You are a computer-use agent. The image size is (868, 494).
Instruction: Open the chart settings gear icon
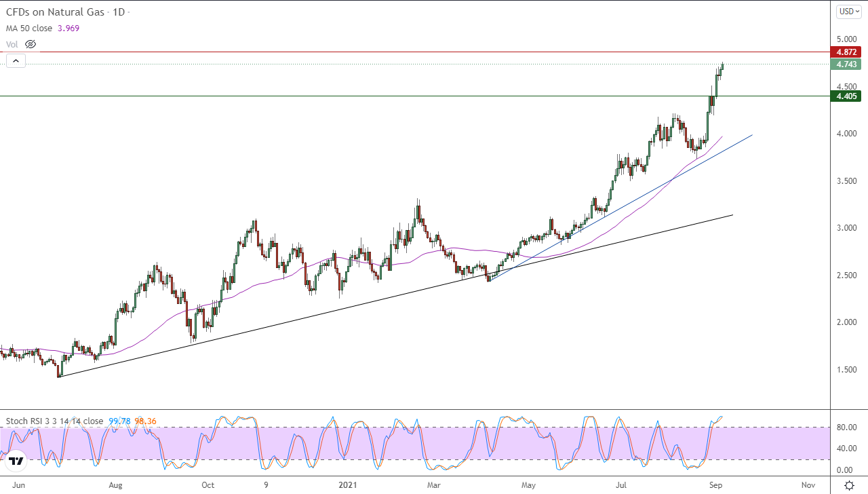pos(849,485)
